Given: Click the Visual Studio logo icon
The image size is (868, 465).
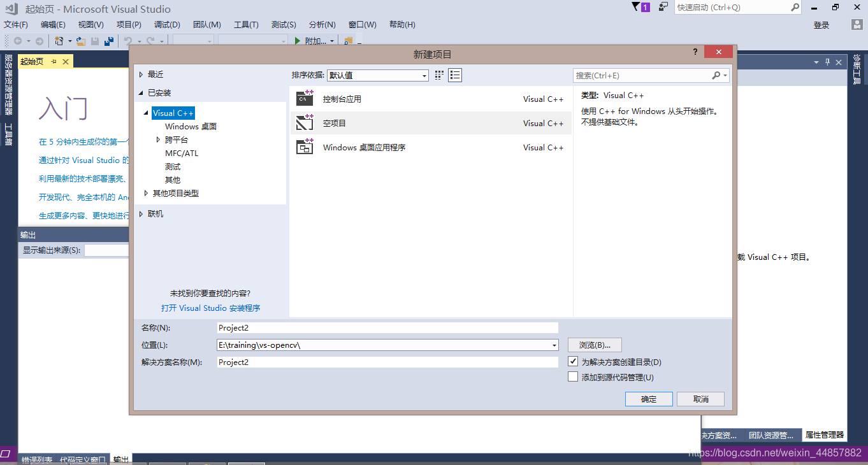Looking at the screenshot, I should click(11, 8).
